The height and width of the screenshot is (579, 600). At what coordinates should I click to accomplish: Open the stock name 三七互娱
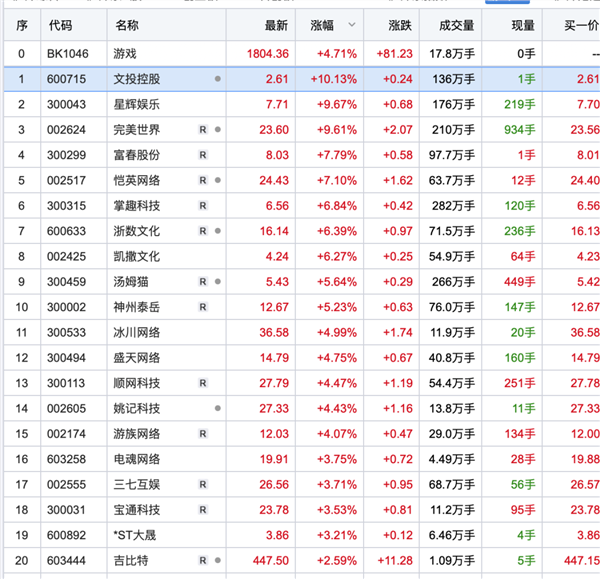tap(137, 485)
